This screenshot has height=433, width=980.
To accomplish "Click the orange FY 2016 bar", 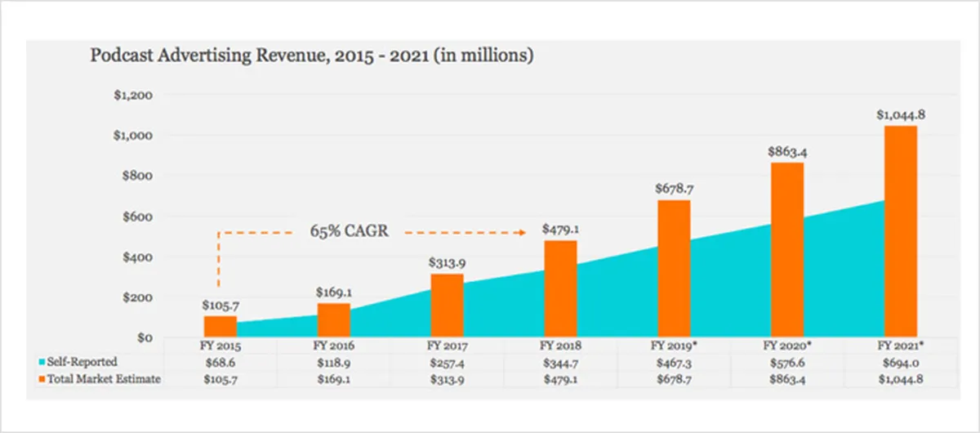I will coord(333,320).
